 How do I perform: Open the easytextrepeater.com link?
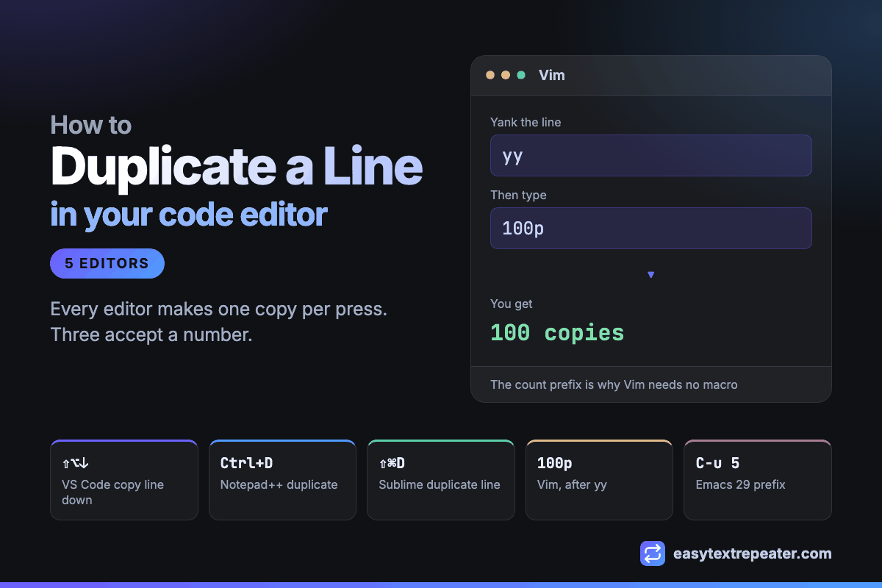click(x=752, y=553)
